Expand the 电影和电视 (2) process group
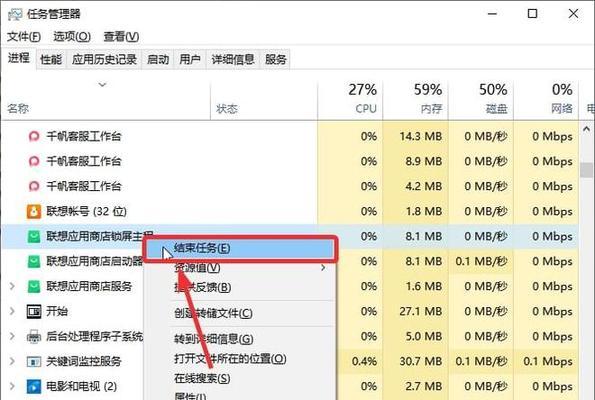The image size is (595, 400). click(12, 386)
